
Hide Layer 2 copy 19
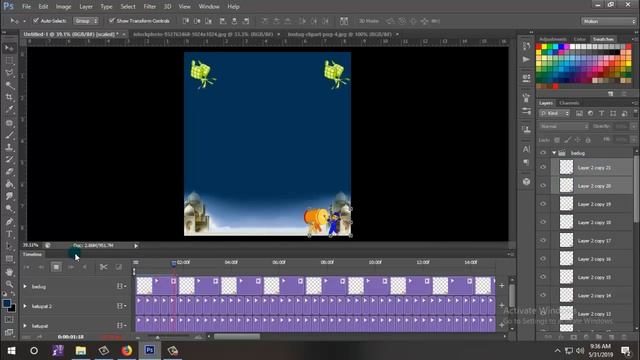pyautogui.click(x=543, y=204)
